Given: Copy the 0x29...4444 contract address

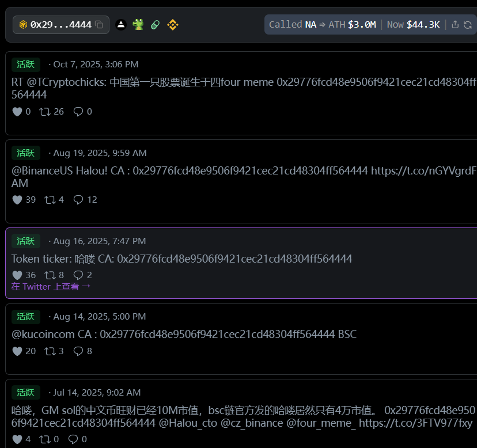Looking at the screenshot, I should tap(99, 25).
